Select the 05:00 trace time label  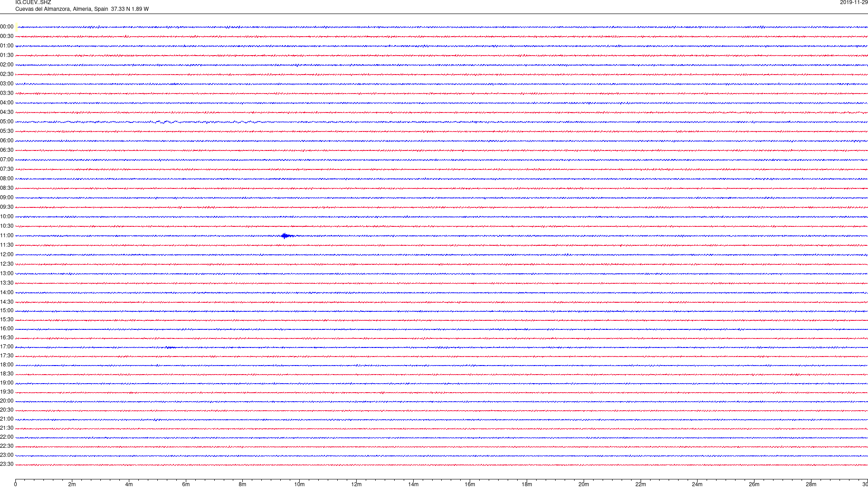pos(7,122)
